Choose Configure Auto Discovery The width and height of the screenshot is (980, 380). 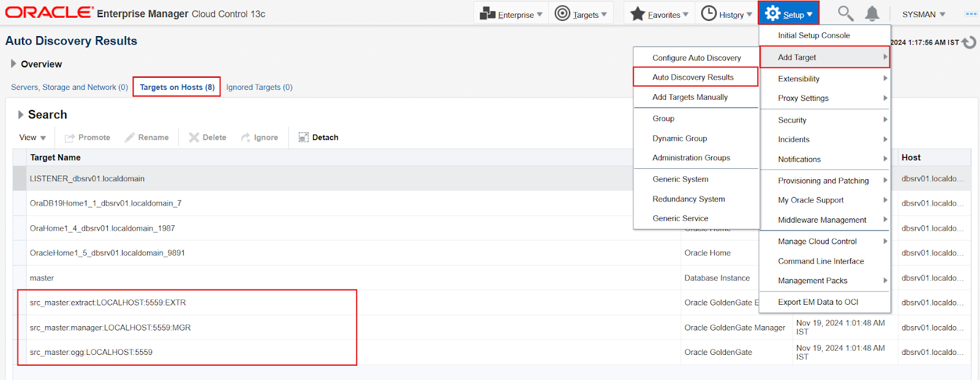coord(696,58)
